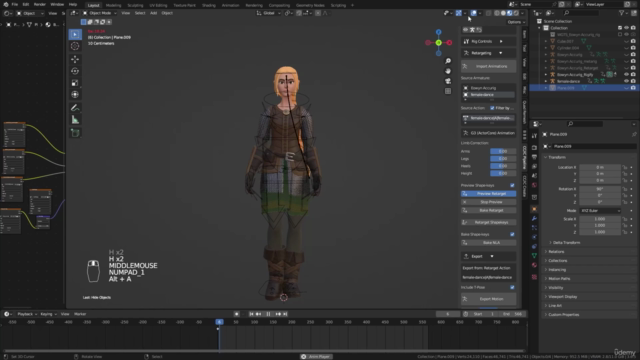Switch to the Animation workspace tab
Image resolution: width=640 pixels, height=360 pixels.
(x=230, y=5)
